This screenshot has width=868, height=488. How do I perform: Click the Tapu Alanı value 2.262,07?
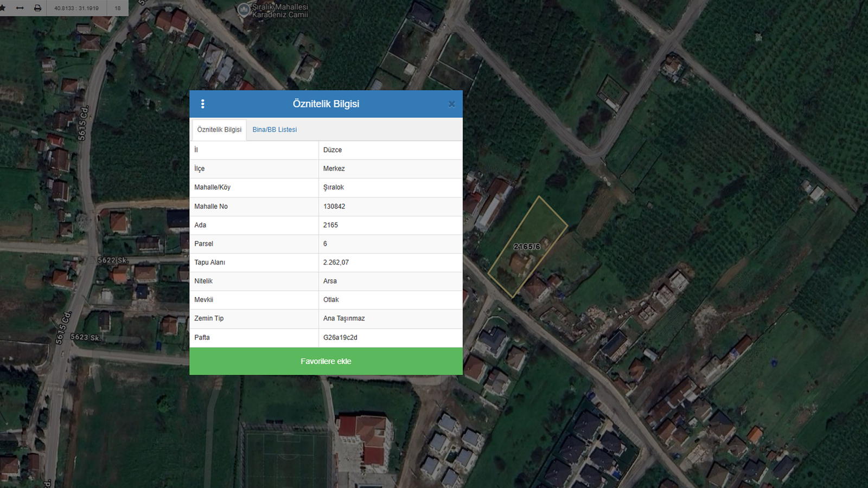[336, 262]
